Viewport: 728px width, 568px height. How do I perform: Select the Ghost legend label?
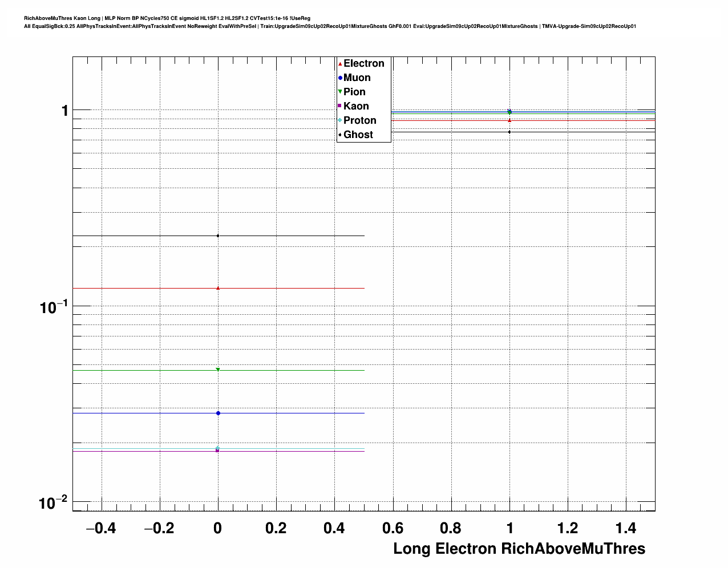click(x=358, y=135)
